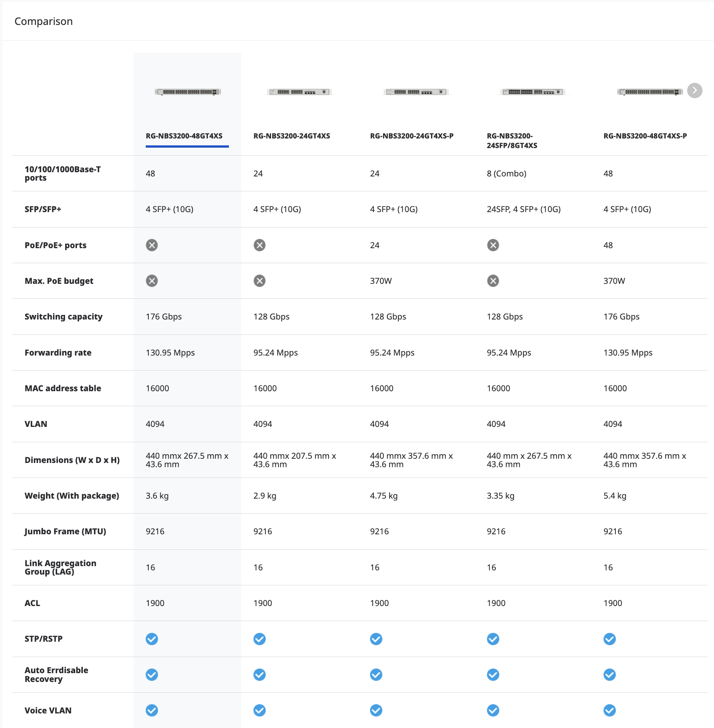Click the Max. PoE budget X icon for RG-NBS3200-24GT4XS
The image size is (714, 728).
click(260, 281)
